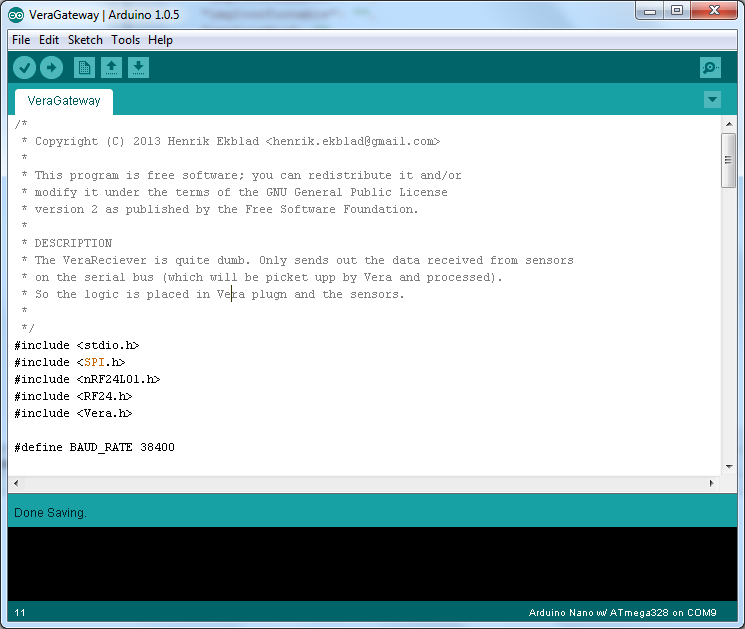Click the '#include <nRF24L01.h>' line
745x629 pixels.
tap(87, 380)
